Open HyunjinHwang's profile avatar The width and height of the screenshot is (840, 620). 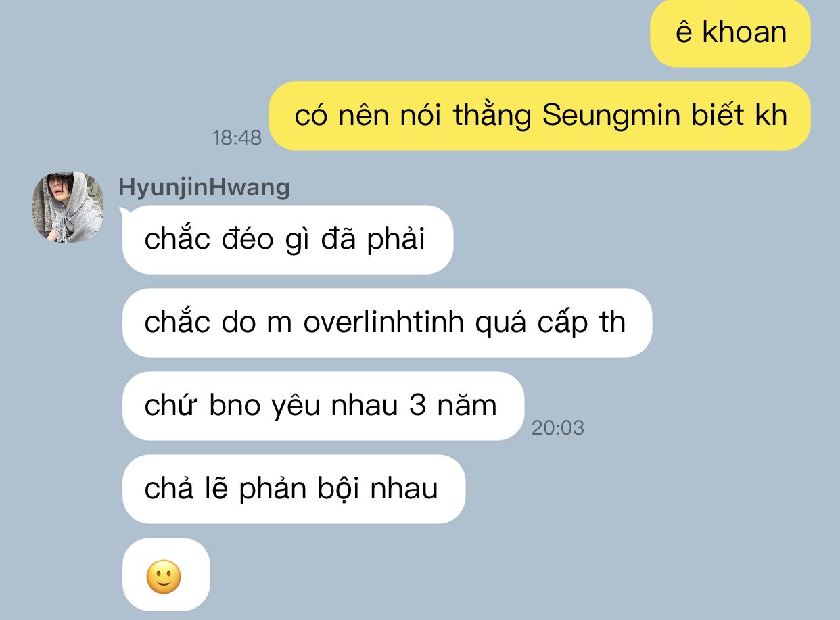tap(68, 207)
